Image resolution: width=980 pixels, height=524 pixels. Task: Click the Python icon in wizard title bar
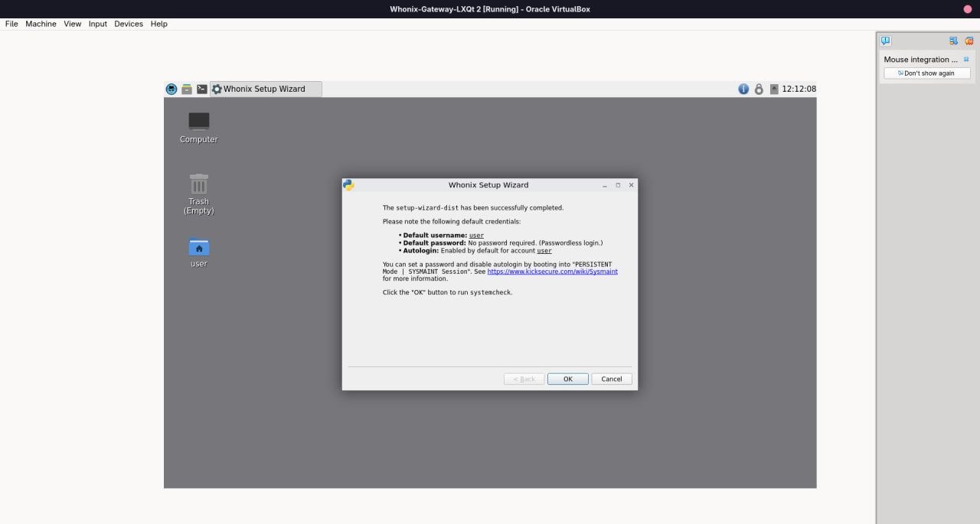348,185
